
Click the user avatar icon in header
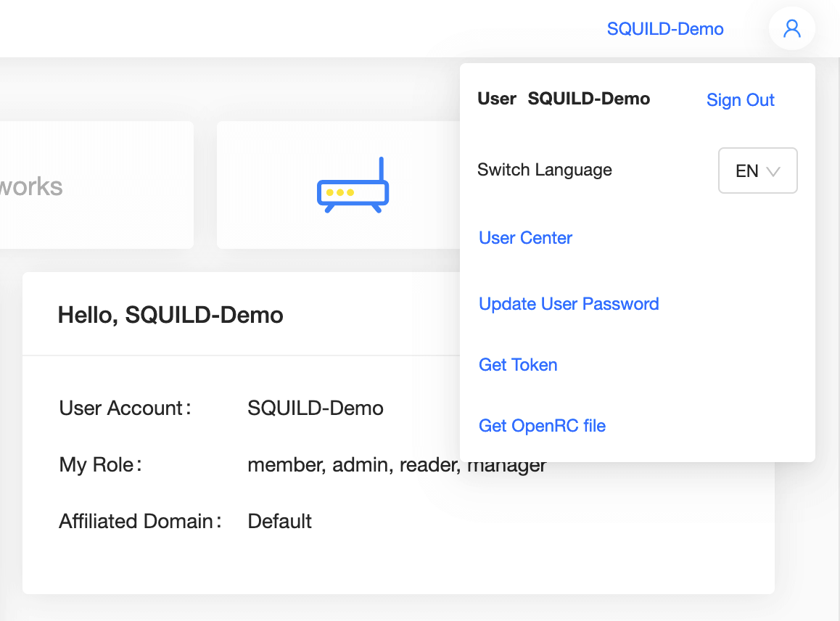point(791,29)
